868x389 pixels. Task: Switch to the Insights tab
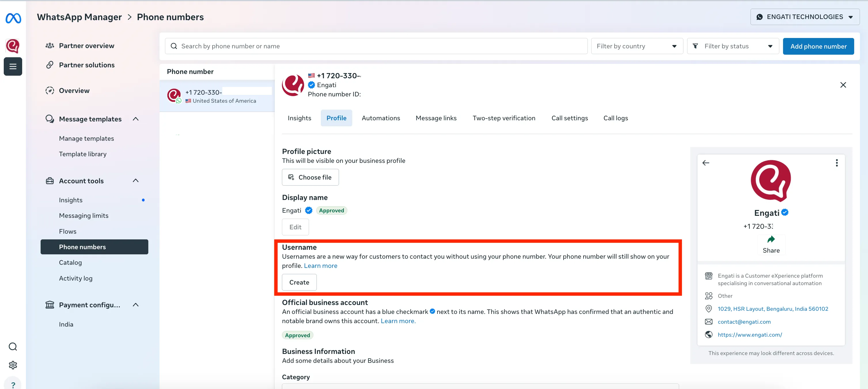point(299,118)
